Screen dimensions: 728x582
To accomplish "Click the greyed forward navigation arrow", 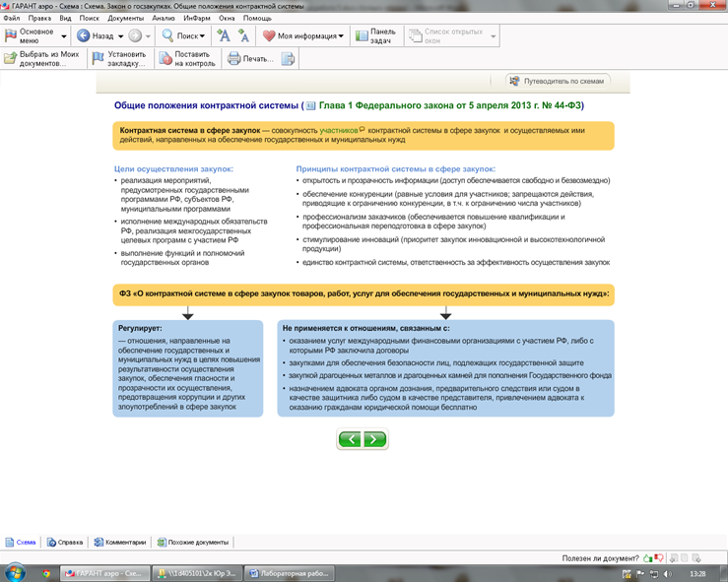I will click(x=135, y=35).
